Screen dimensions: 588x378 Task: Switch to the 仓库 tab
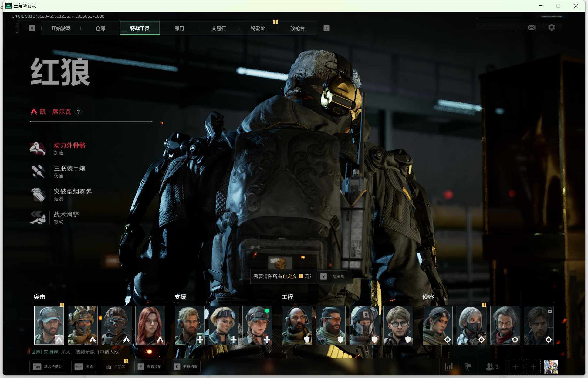[100, 28]
